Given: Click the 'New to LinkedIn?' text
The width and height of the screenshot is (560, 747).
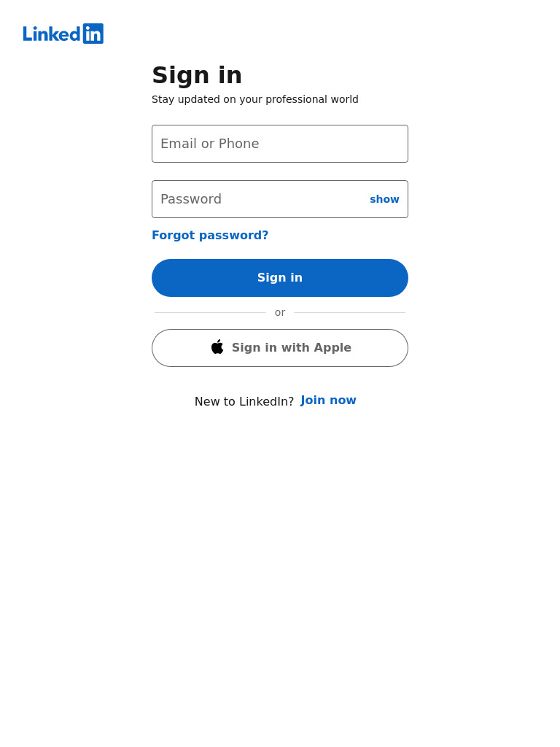Looking at the screenshot, I should pos(244,402).
